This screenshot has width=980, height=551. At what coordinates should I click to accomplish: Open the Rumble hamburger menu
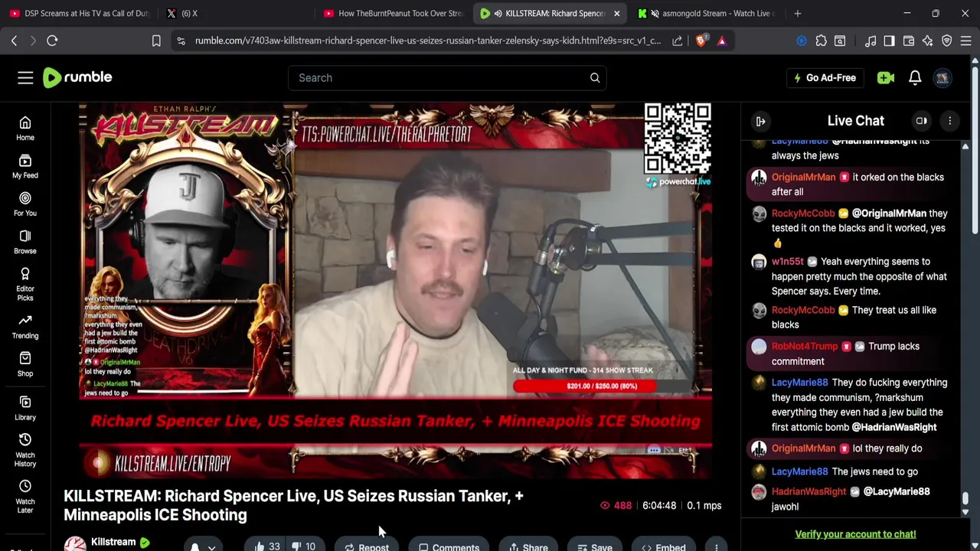click(x=25, y=77)
